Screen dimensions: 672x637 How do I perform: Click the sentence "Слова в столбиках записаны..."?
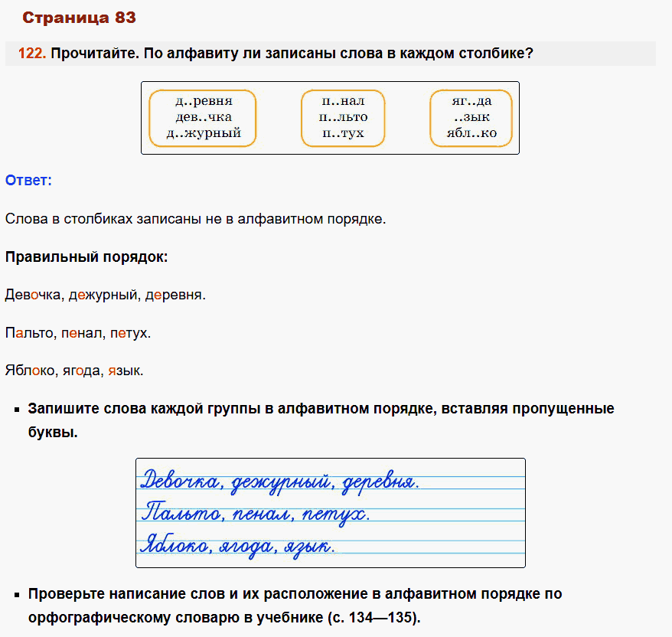click(195, 218)
